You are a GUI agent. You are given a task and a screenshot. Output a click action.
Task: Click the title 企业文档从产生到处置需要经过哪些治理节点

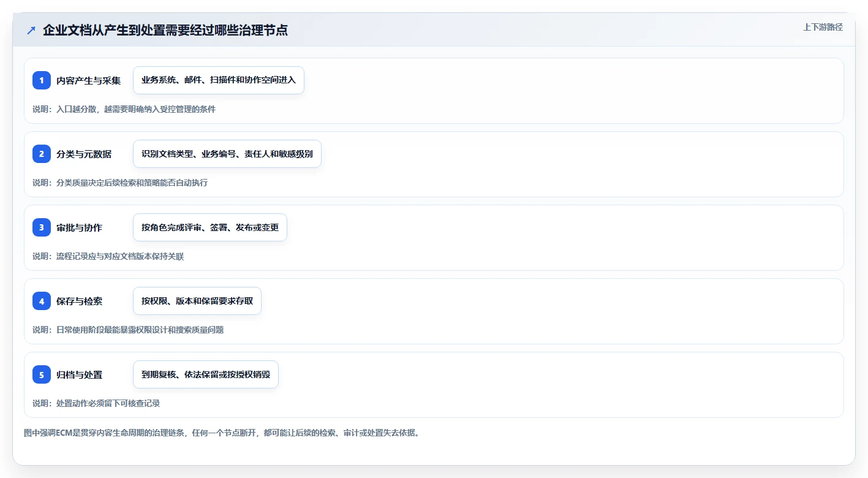click(x=165, y=30)
